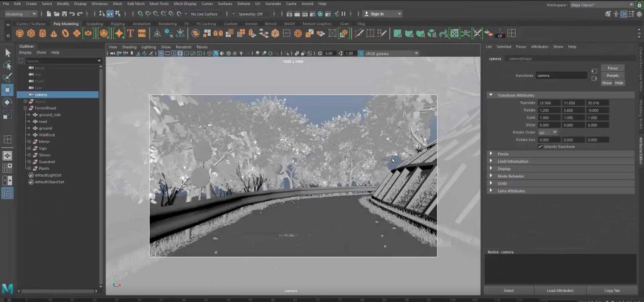Select the Paint Selection tool
Image resolution: width=644 pixels, height=302 pixels.
pos(8,77)
